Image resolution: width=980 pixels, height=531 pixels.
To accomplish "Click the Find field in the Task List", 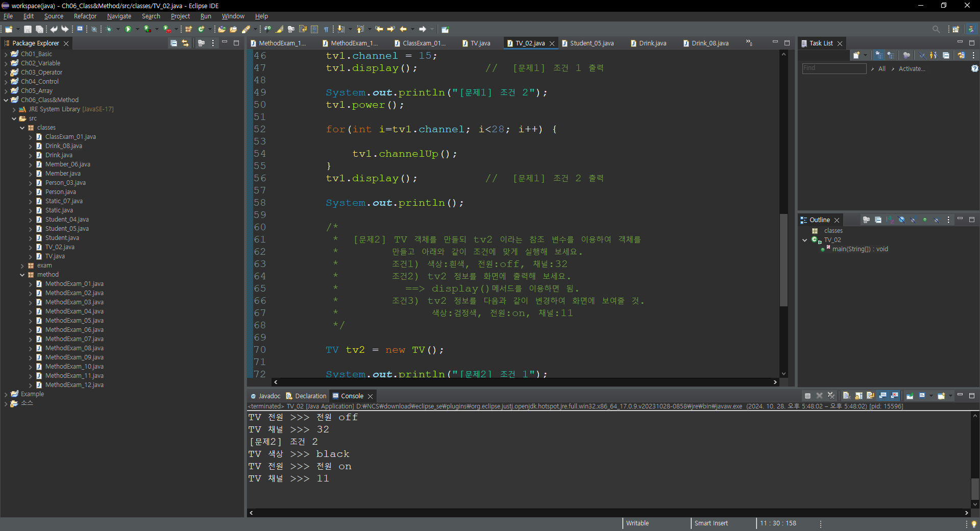I will [834, 68].
